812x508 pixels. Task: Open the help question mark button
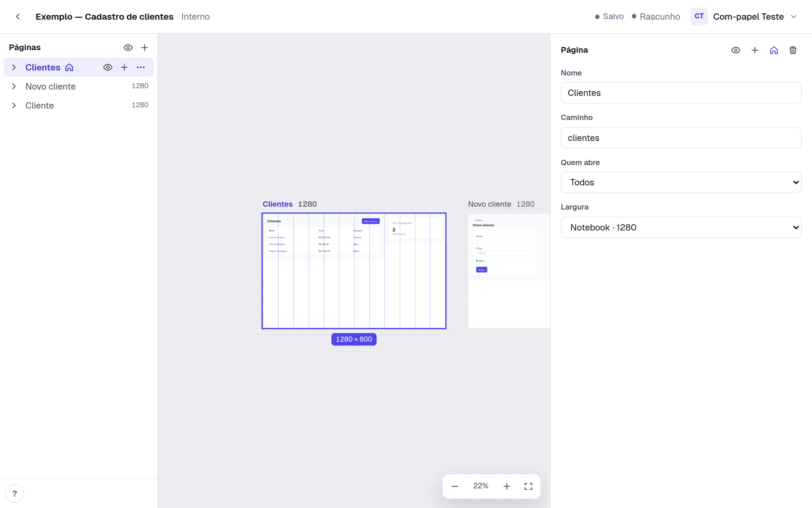(x=14, y=493)
